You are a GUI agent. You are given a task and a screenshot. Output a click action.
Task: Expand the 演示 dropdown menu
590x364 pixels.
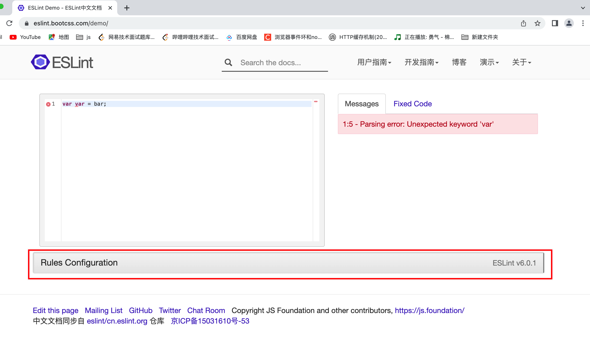489,62
